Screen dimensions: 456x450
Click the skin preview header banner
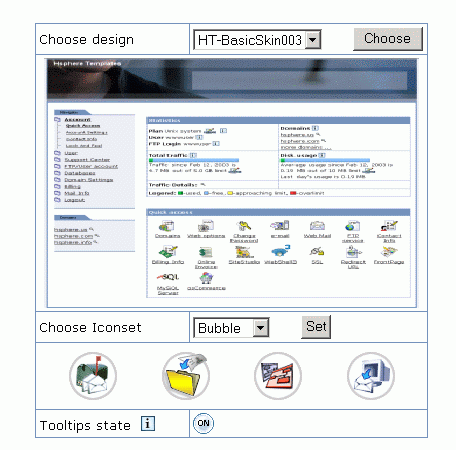click(232, 79)
